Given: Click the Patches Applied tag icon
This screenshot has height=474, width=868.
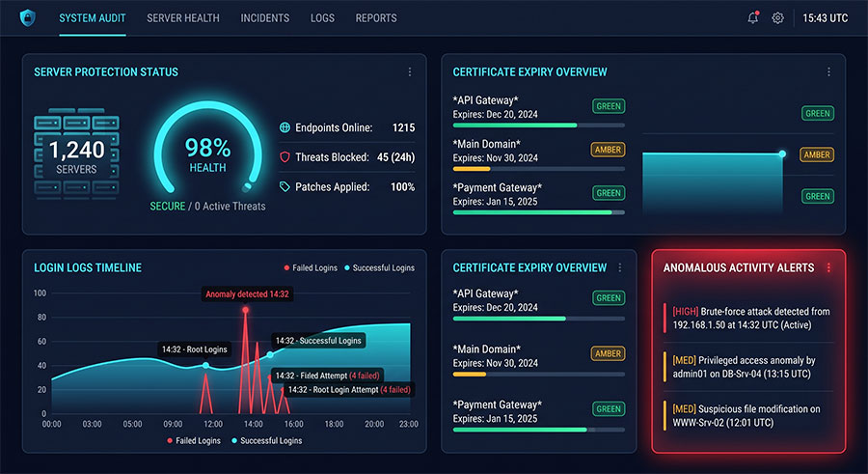Looking at the screenshot, I should [x=285, y=187].
